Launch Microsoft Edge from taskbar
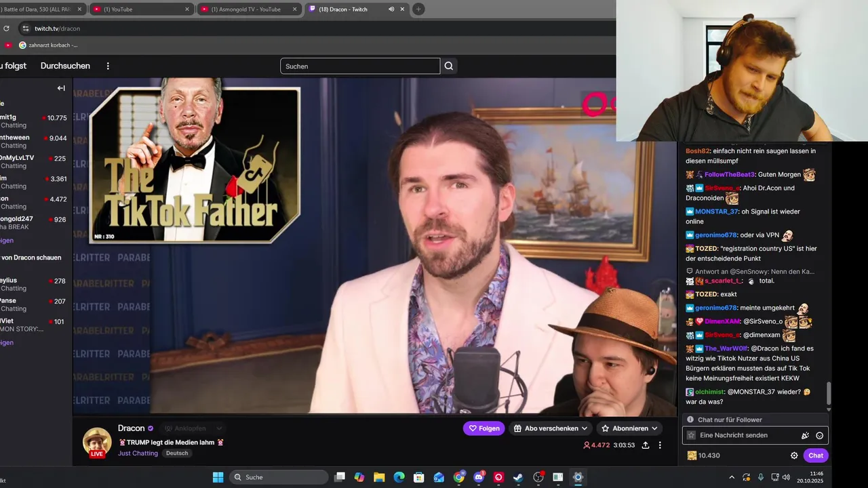 399,477
